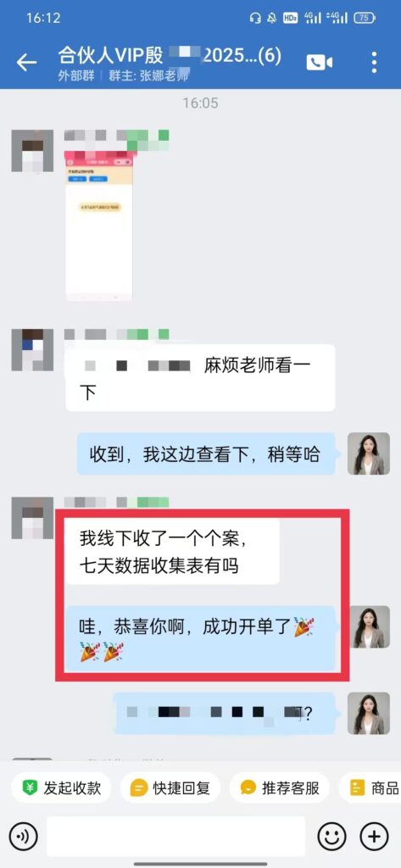
Task: Open the three-dot more options menu
Action: pos(375,63)
